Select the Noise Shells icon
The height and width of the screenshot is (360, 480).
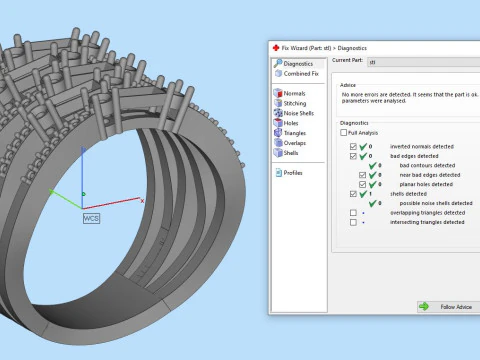[278, 113]
